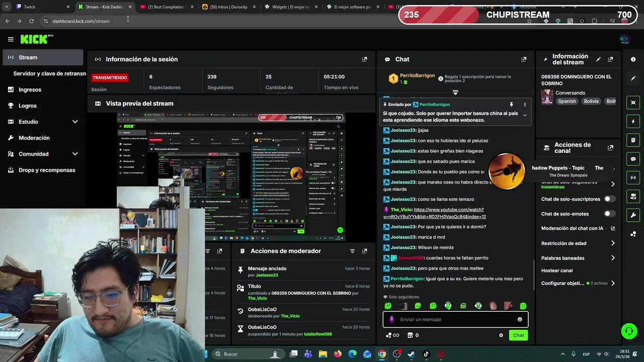This screenshot has height=362, width=644.
Task: Pop out the Información de la sesión panel
Action: [364, 59]
